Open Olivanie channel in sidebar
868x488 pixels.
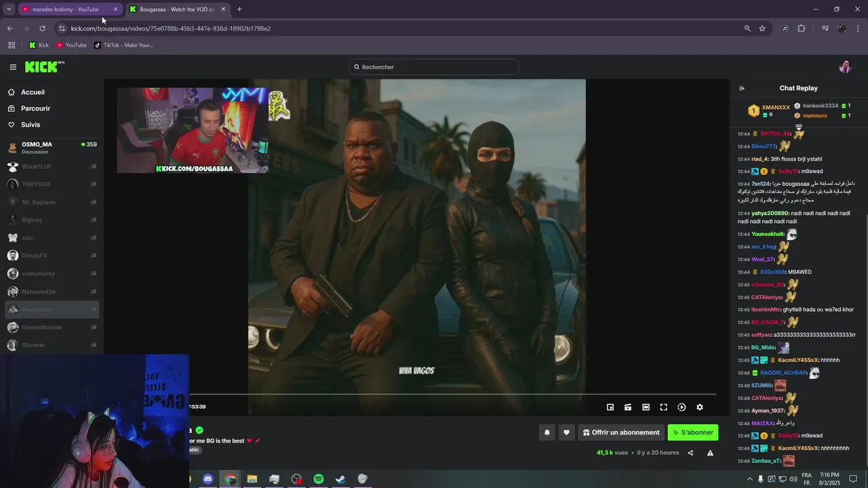pos(52,345)
